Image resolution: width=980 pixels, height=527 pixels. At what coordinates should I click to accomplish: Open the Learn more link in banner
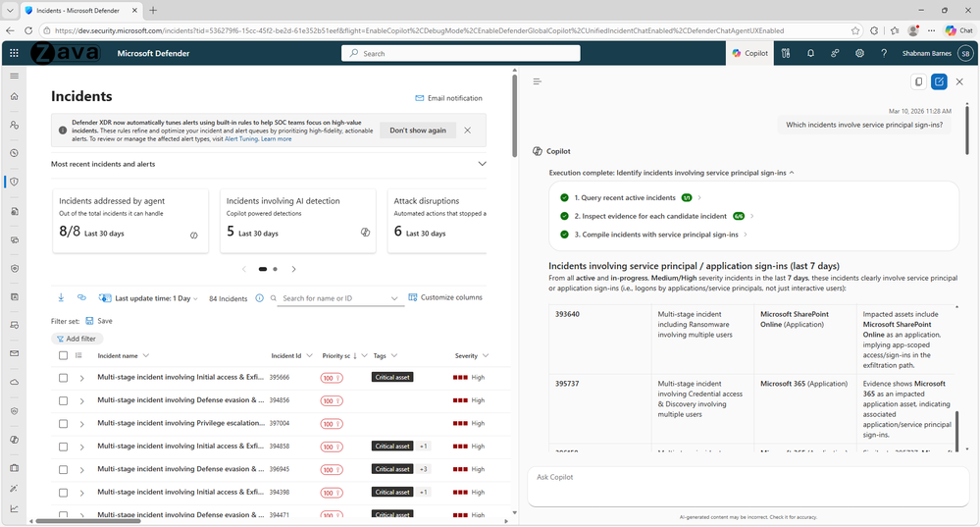[277, 138]
